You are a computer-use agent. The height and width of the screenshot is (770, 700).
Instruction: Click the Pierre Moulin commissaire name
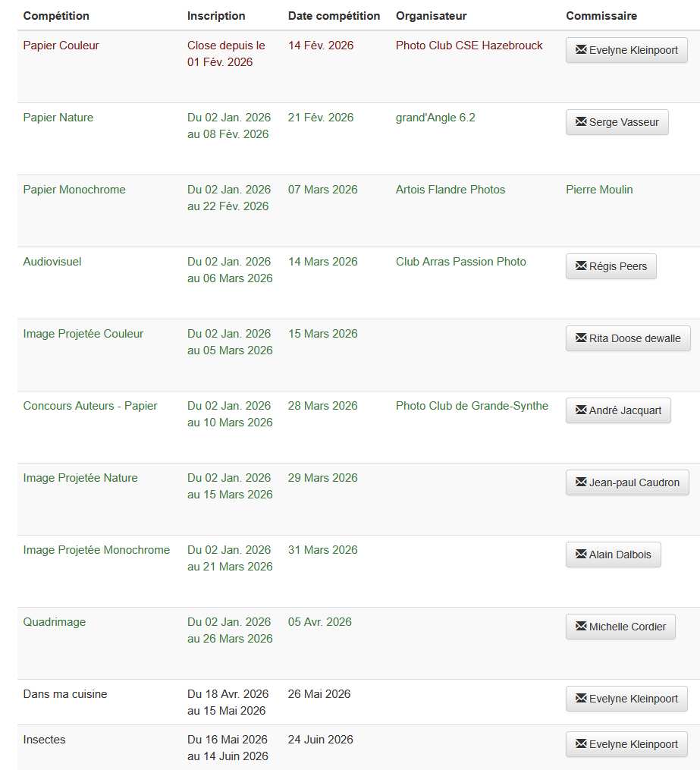coord(599,190)
